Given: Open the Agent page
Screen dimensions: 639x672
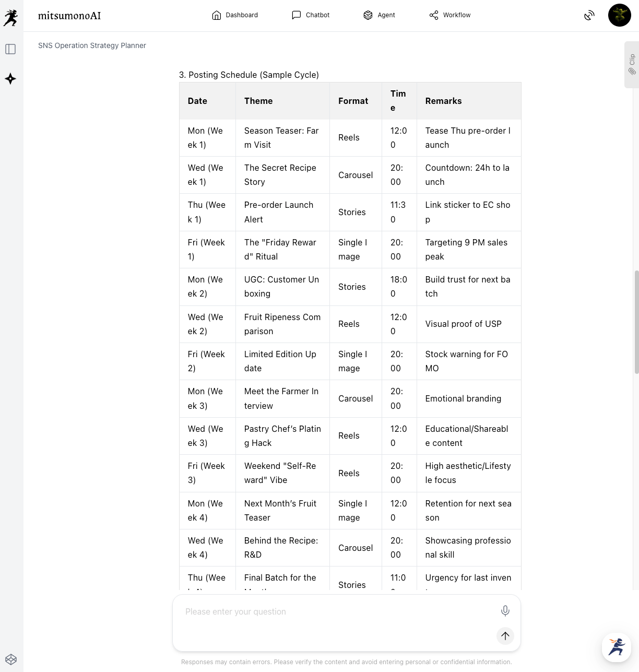Looking at the screenshot, I should (x=379, y=15).
